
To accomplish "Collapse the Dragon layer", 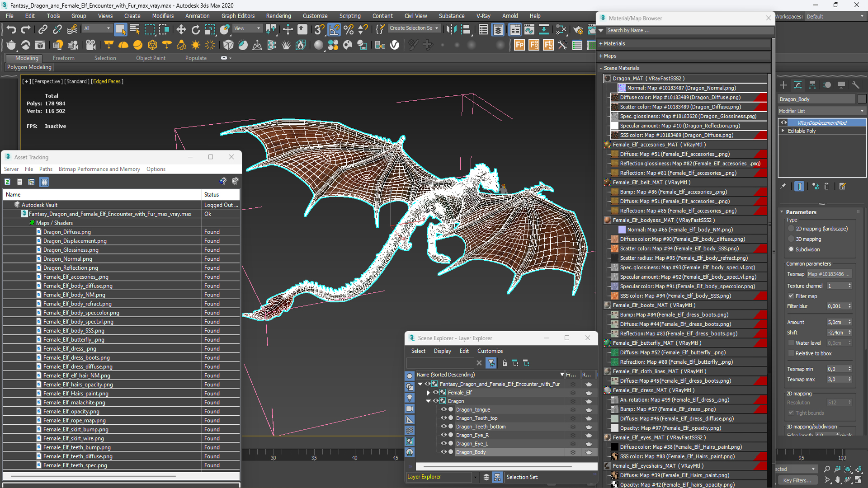I will point(429,401).
